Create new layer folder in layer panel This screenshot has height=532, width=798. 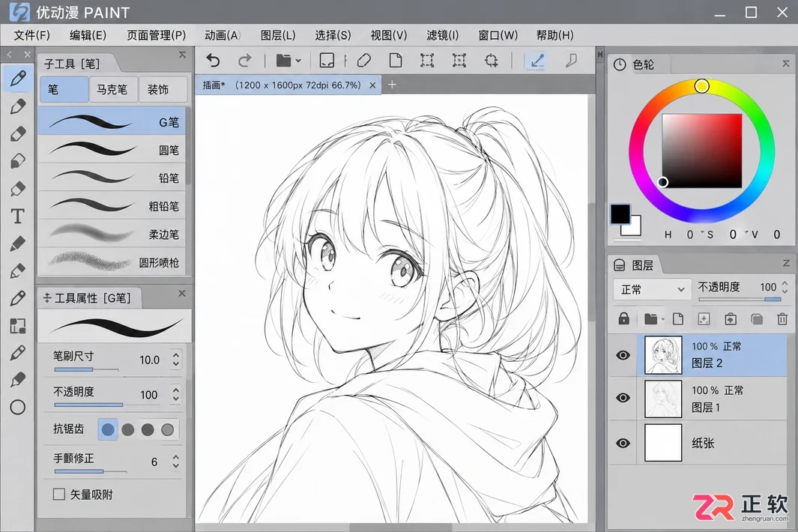pos(651,319)
